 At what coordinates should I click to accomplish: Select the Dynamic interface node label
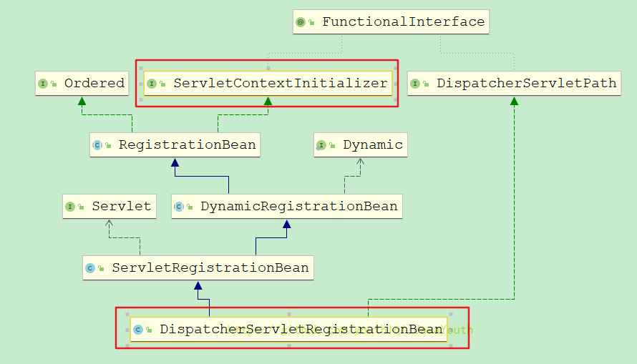tap(372, 145)
